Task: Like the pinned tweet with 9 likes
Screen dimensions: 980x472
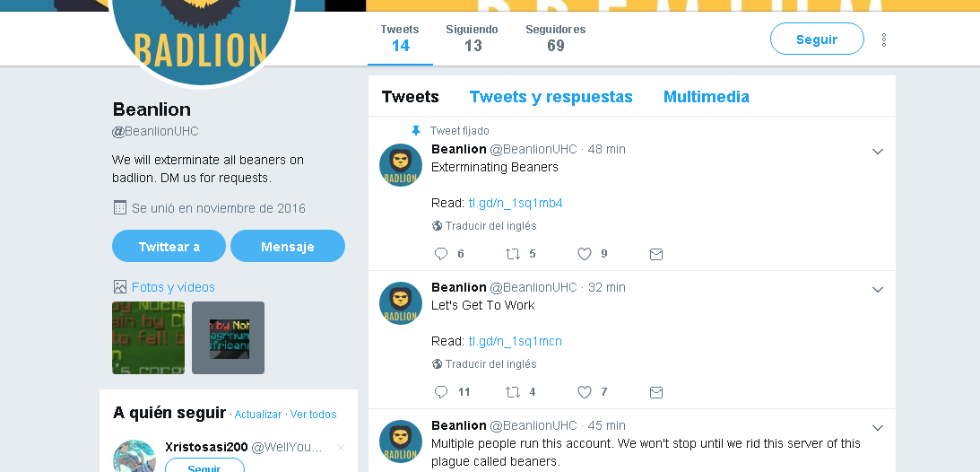Action: [584, 254]
